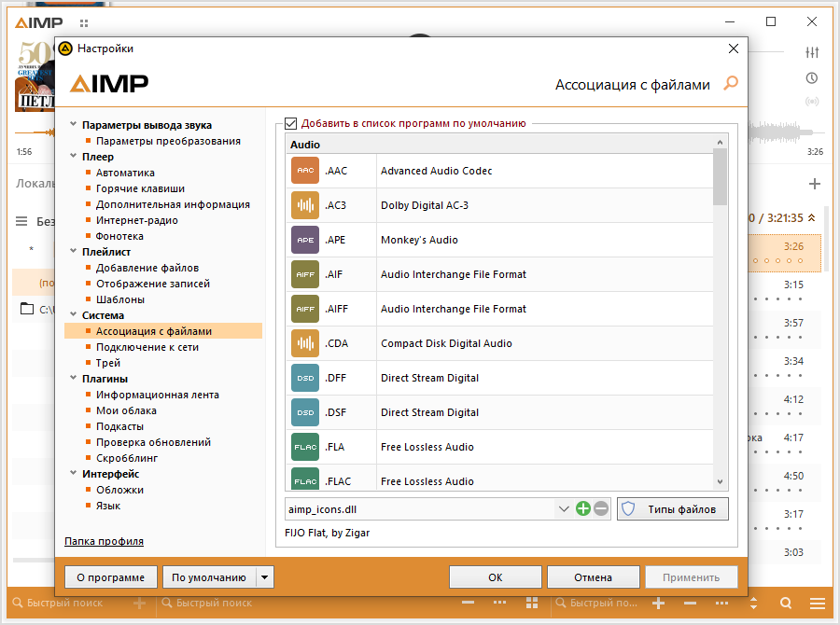840x625 pixels.
Task: Click the CDA waveform format icon
Action: coord(305,343)
